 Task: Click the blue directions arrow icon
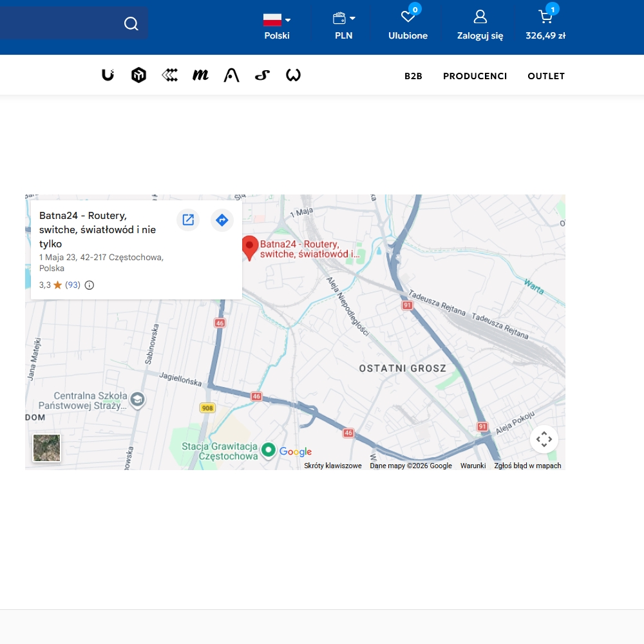222,220
